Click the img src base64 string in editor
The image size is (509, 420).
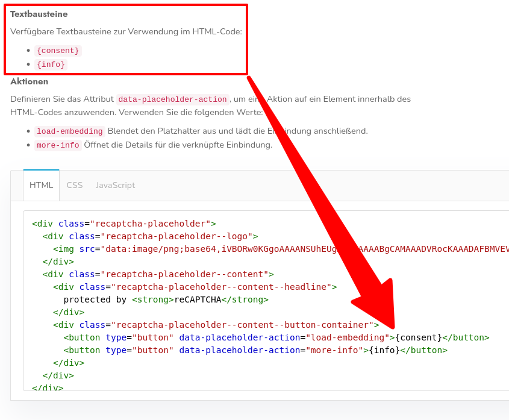[x=301, y=249]
